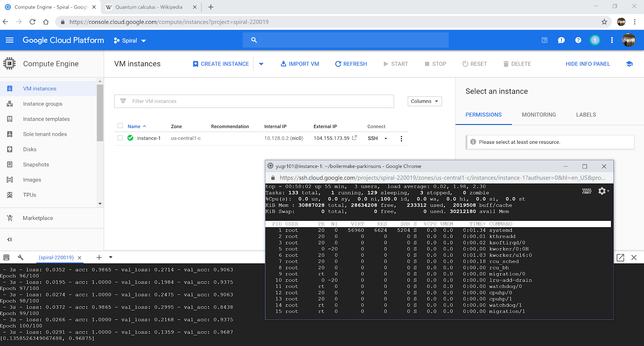This screenshot has width=644, height=346.
Task: Open the Google account avatar in header
Action: 628,40
